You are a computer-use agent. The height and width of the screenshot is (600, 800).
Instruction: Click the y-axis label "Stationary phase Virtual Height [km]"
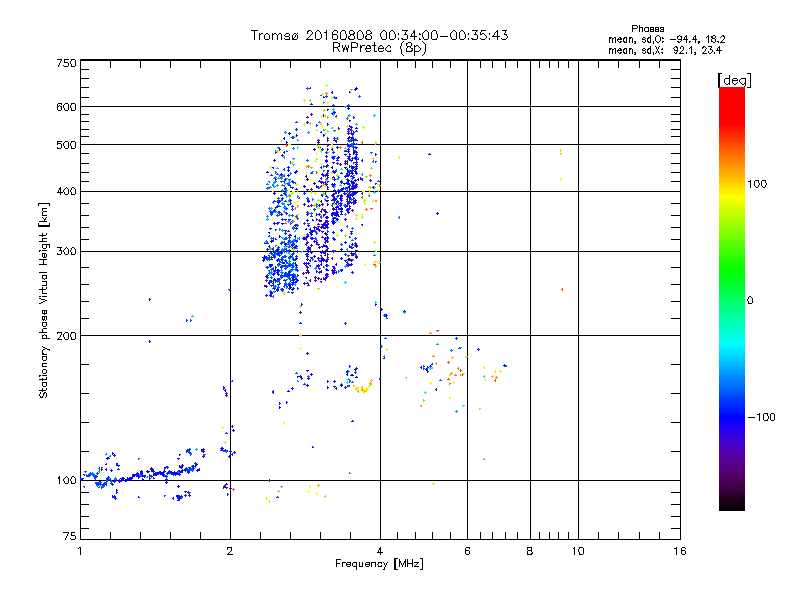[43, 300]
